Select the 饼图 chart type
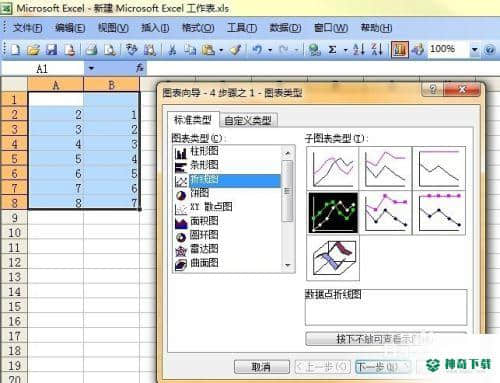Viewport: 500px width, 383px height. click(x=199, y=193)
